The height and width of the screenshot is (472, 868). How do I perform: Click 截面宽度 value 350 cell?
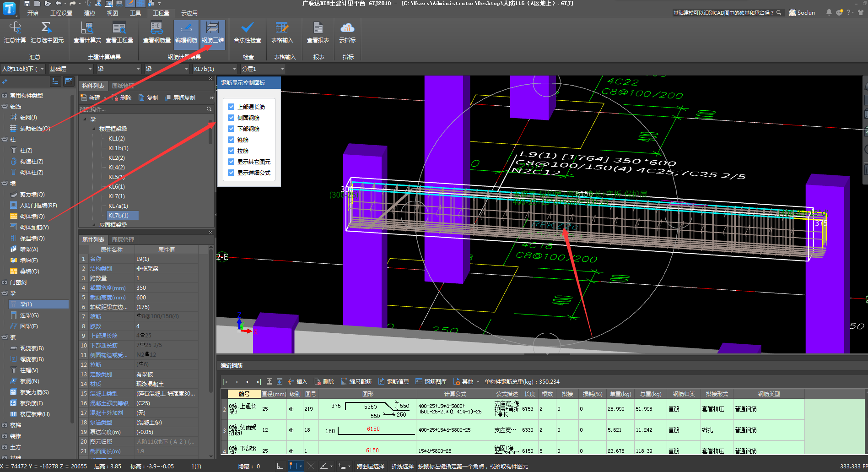pos(166,288)
